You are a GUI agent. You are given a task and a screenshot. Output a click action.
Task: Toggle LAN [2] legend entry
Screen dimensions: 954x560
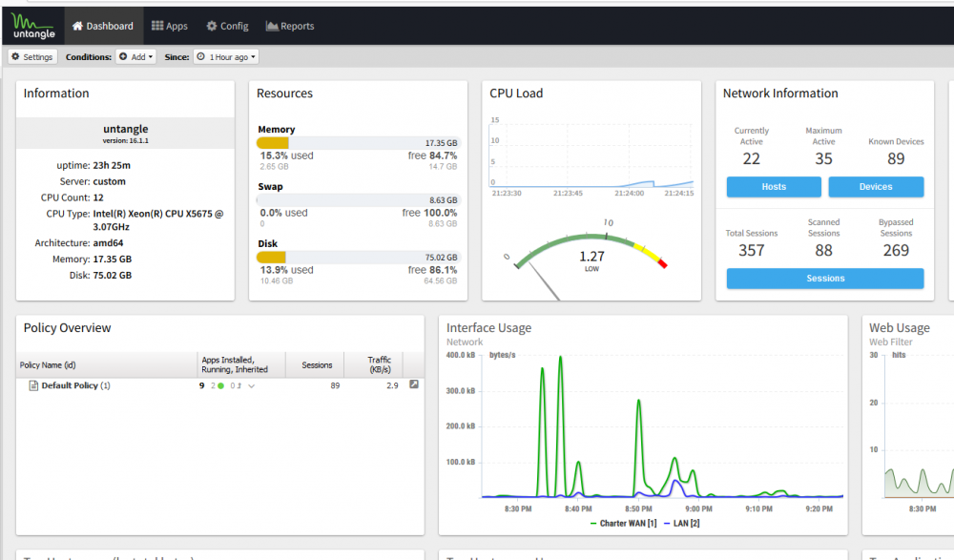(682, 524)
